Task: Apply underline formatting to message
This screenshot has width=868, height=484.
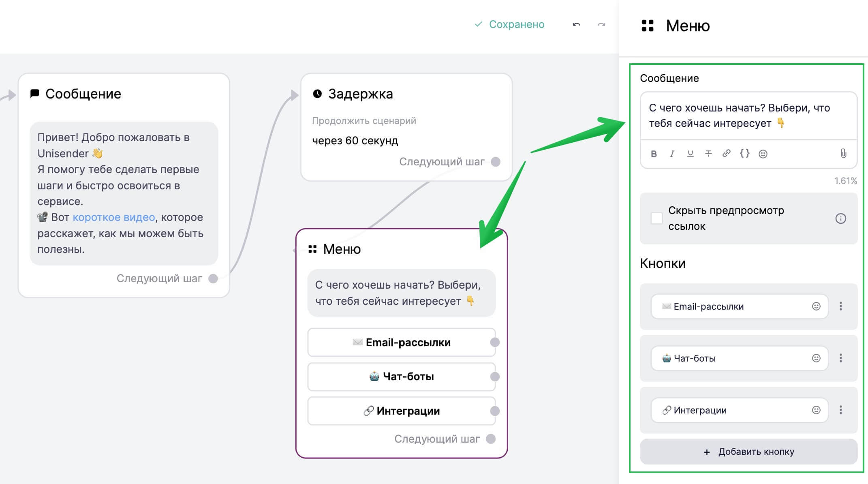Action: click(690, 154)
